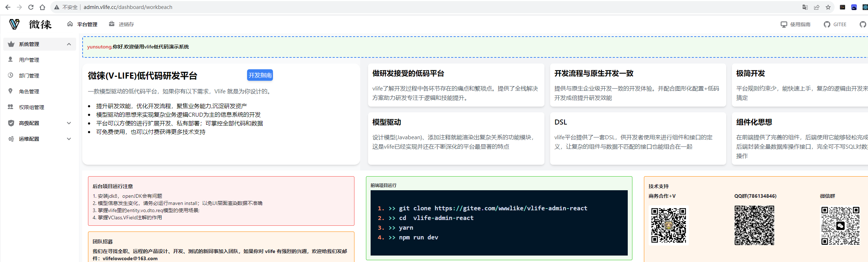Click the DSL card heading

(561, 122)
